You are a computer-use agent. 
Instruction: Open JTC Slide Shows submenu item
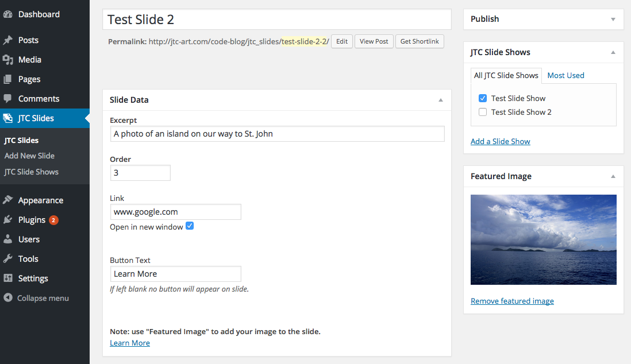32,172
